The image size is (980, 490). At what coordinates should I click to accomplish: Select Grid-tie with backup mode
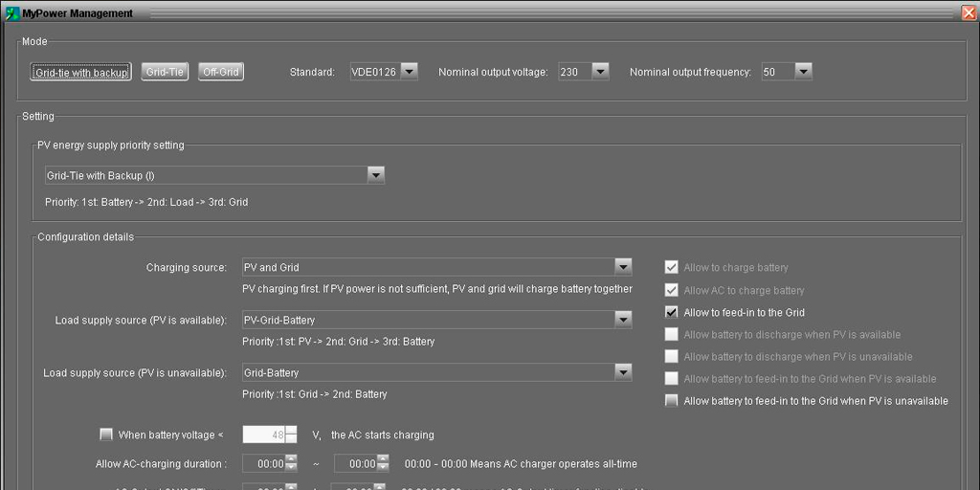81,72
